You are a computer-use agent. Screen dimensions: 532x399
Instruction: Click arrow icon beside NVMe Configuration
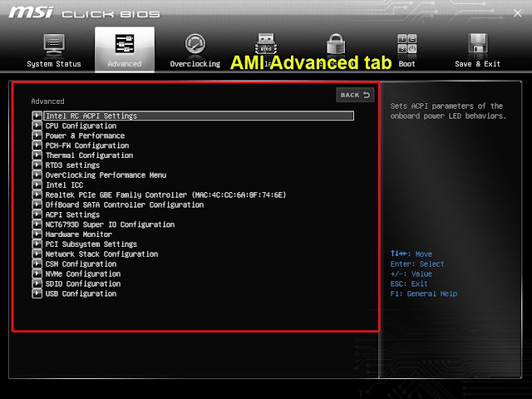pyautogui.click(x=37, y=273)
